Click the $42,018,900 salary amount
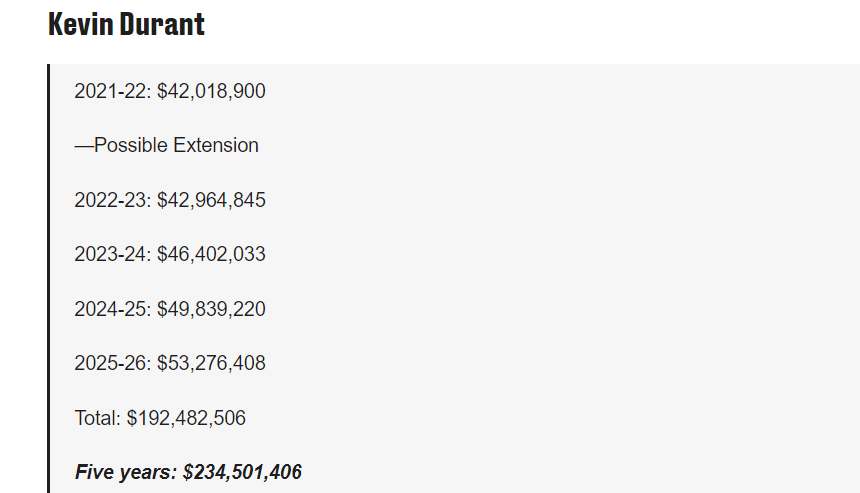 (x=211, y=92)
